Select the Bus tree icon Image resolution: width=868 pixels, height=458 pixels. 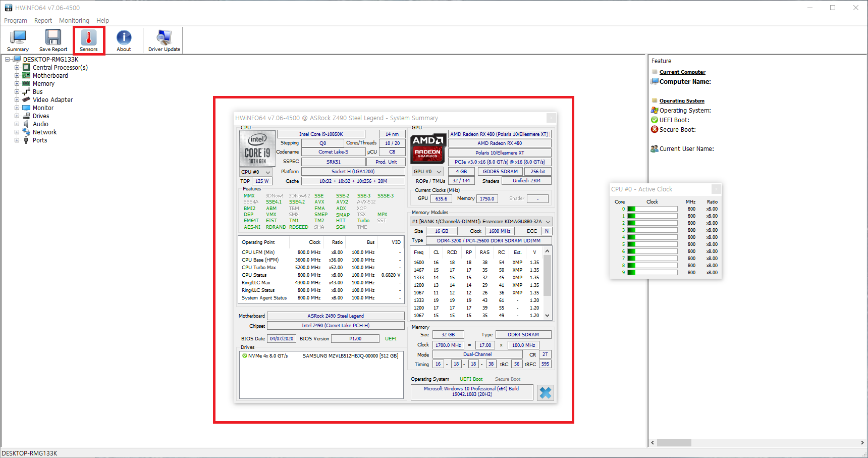[26, 91]
